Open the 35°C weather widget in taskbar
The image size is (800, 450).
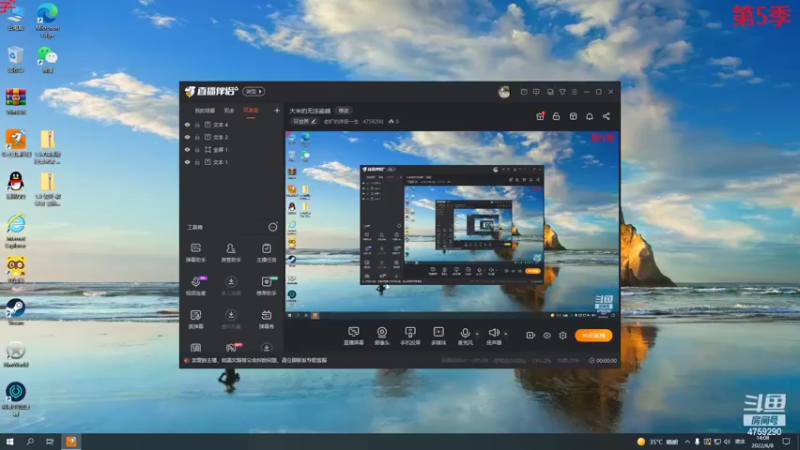[658, 442]
